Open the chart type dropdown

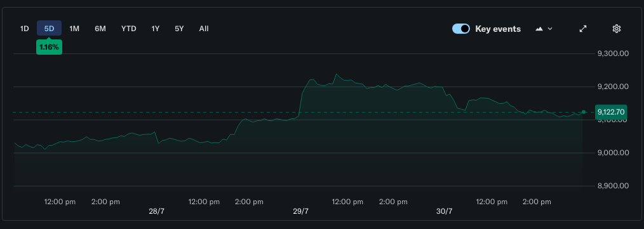click(544, 29)
